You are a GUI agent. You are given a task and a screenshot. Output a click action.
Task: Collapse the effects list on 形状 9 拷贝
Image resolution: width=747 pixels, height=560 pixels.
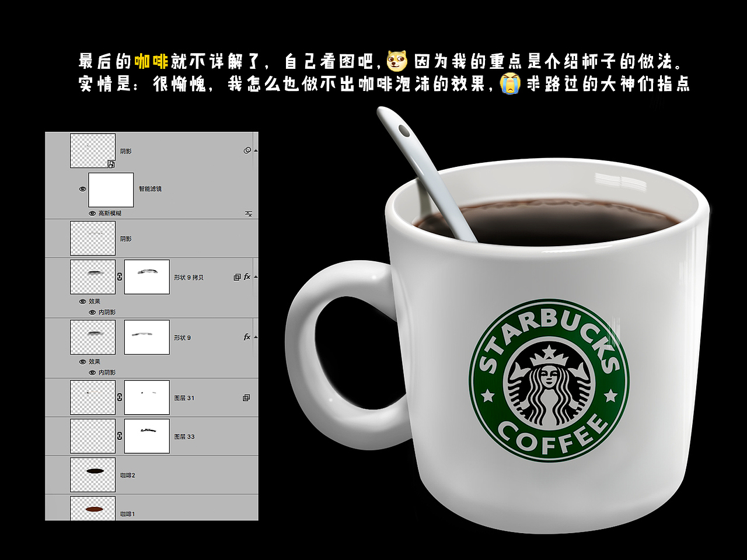click(256, 276)
